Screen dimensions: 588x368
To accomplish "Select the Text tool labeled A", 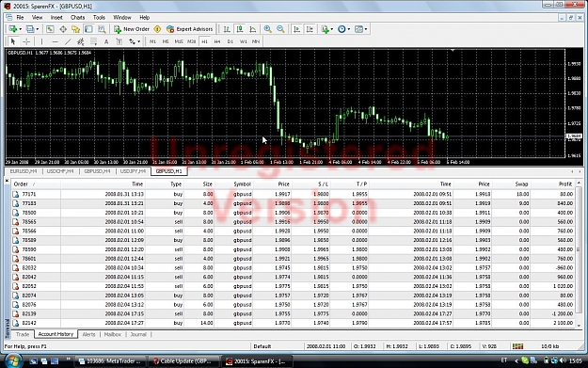I will [106, 41].
